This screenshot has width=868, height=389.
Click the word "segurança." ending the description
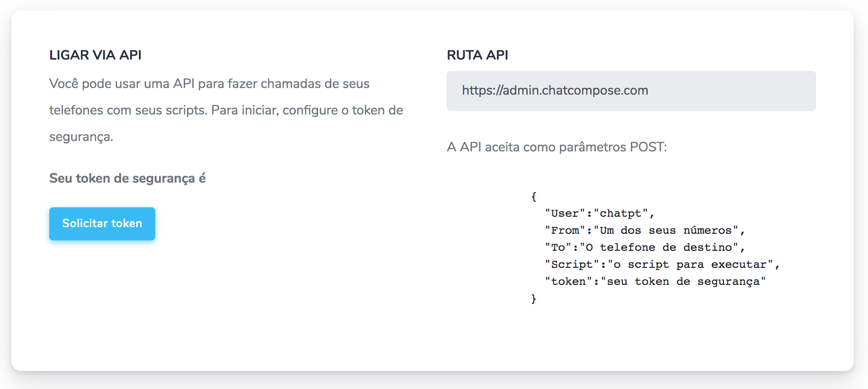coord(81,137)
